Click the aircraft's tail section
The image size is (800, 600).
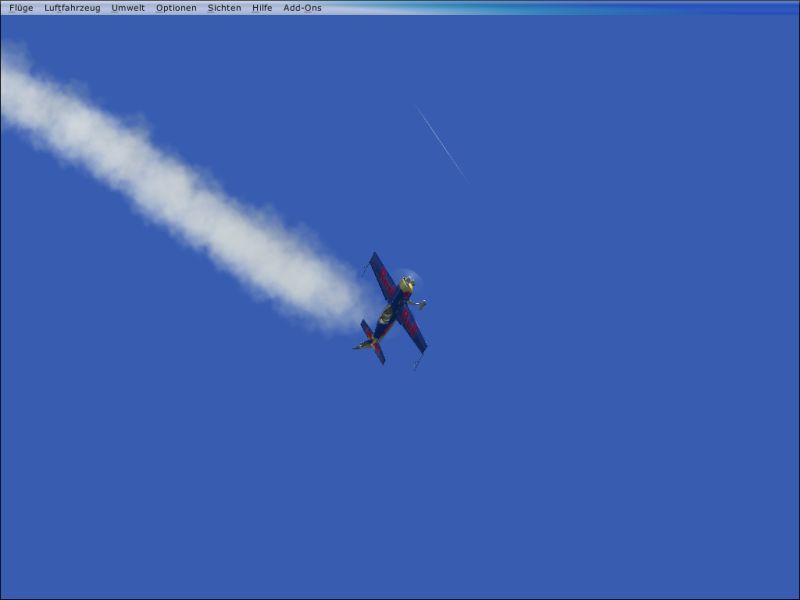click(x=370, y=342)
